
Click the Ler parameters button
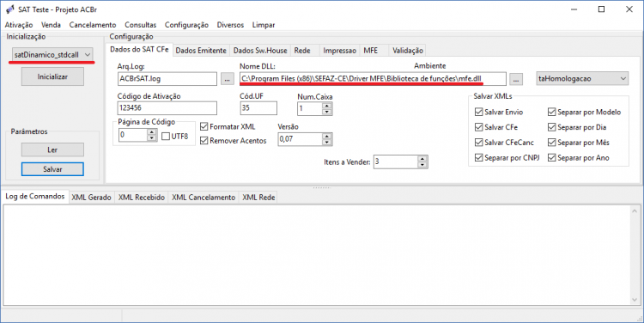point(52,150)
